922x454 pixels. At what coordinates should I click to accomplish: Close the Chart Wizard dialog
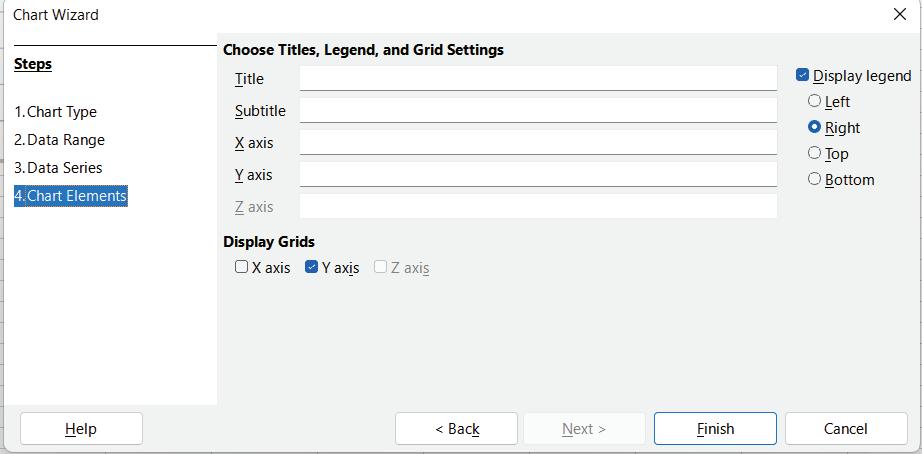click(x=899, y=15)
